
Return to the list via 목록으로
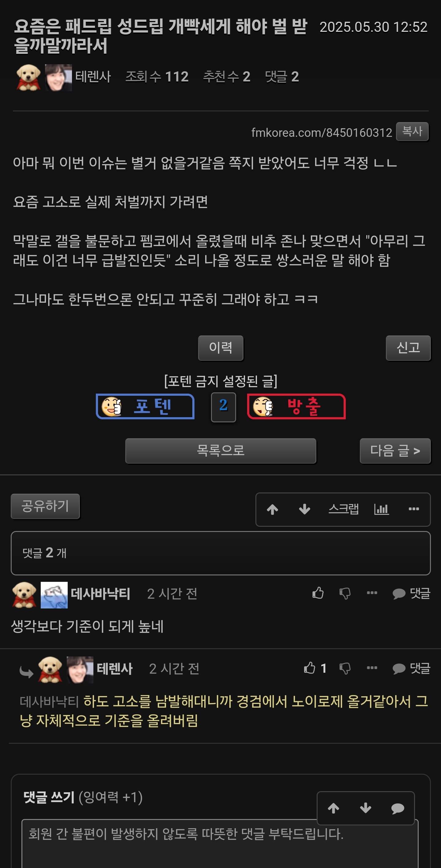click(x=221, y=451)
